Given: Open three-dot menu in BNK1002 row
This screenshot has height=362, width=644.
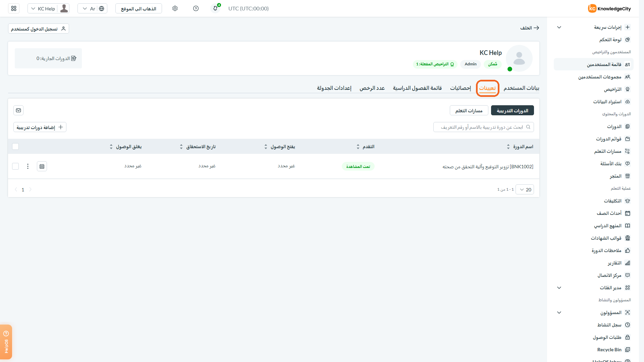Looking at the screenshot, I should (x=28, y=166).
